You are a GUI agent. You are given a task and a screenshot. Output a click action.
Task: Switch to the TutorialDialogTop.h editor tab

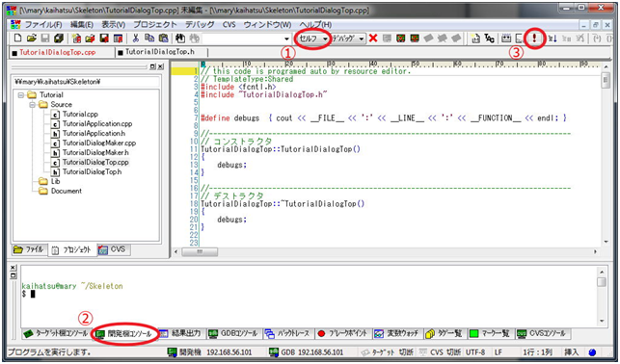pyautogui.click(x=160, y=52)
